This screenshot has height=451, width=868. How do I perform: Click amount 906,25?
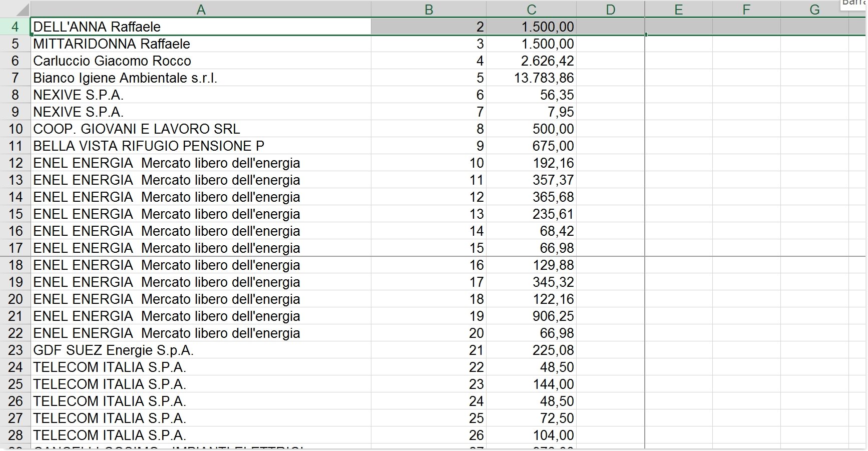[x=531, y=316]
